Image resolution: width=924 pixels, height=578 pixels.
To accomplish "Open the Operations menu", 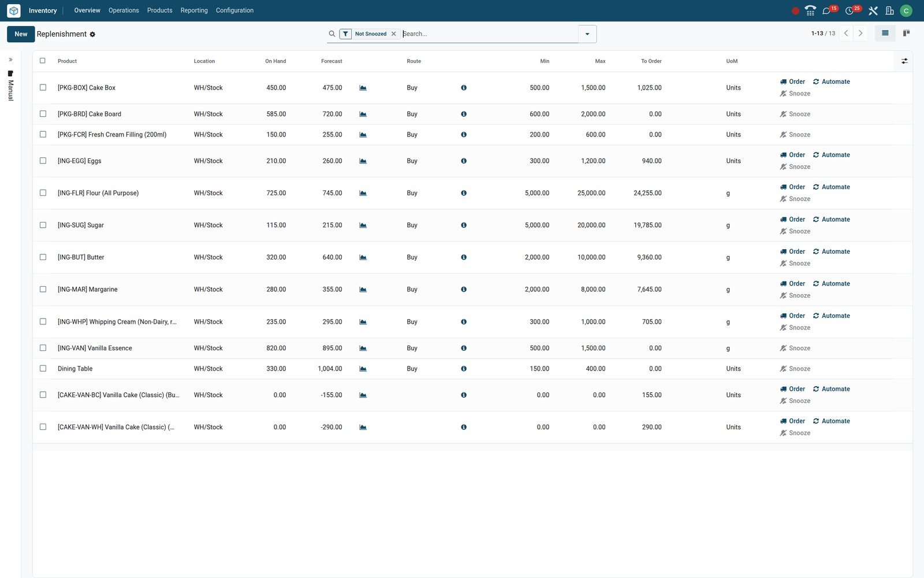I will [x=124, y=10].
